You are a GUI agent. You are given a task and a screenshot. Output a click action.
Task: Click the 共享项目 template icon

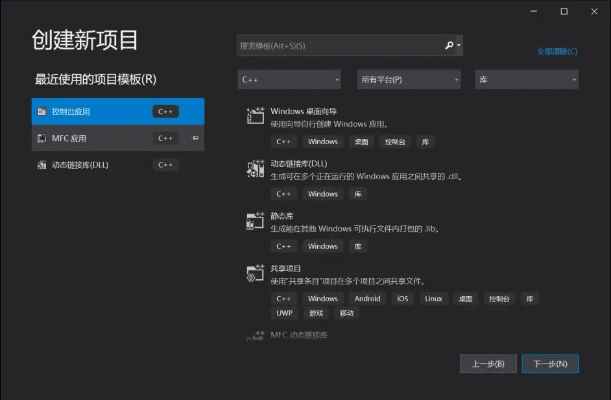(255, 273)
